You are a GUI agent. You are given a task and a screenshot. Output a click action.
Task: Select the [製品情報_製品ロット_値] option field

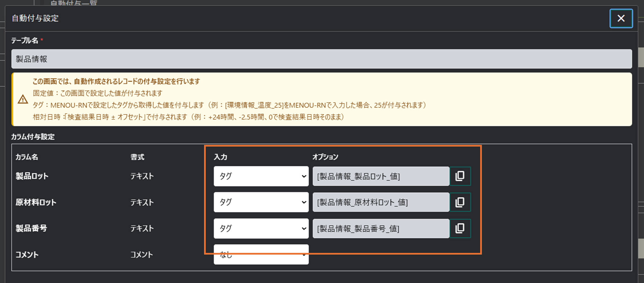pyautogui.click(x=381, y=176)
